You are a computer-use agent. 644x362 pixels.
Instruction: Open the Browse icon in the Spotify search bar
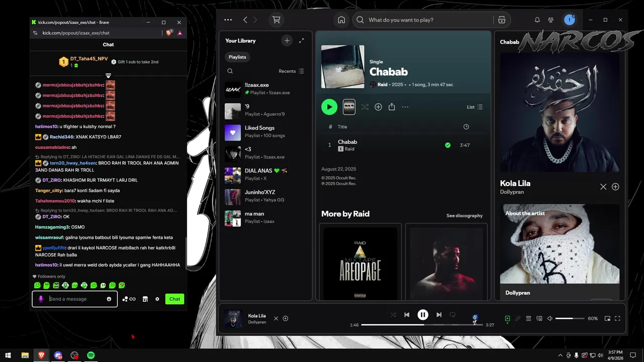(502, 20)
